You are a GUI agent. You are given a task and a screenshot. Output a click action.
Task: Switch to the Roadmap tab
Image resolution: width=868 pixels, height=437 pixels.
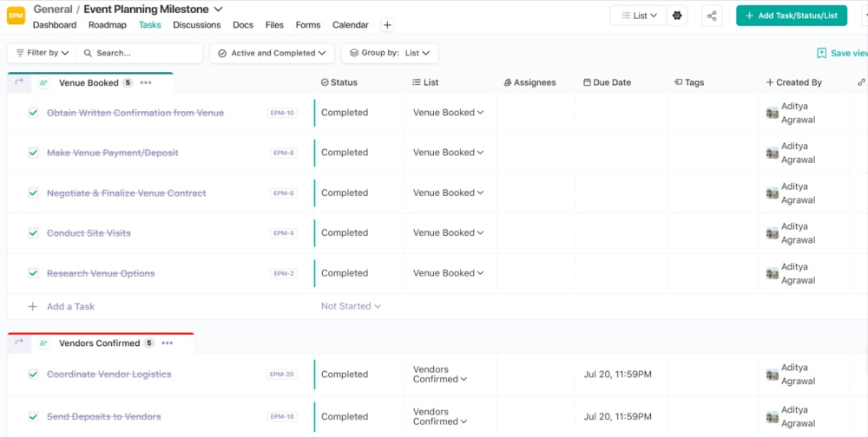(x=107, y=25)
